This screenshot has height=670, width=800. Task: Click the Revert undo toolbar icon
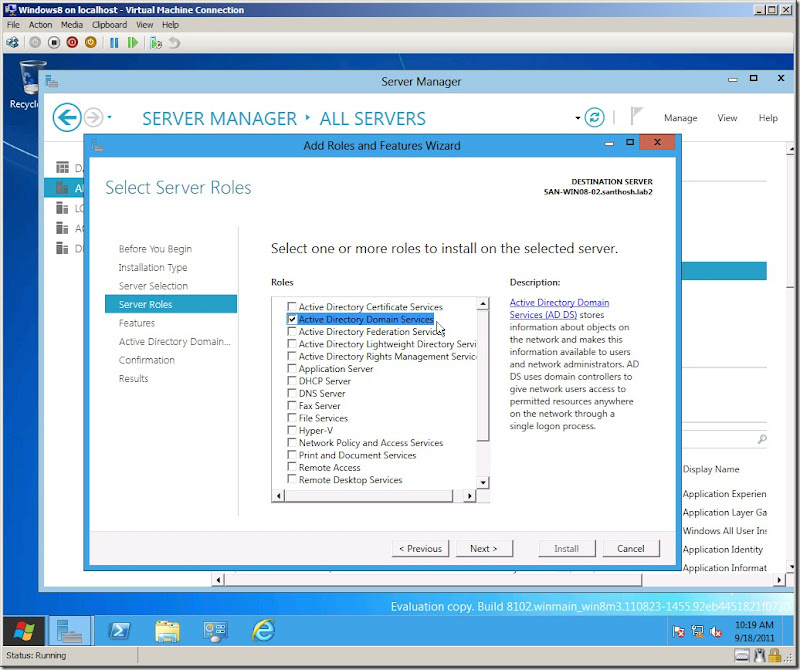pyautogui.click(x=174, y=43)
